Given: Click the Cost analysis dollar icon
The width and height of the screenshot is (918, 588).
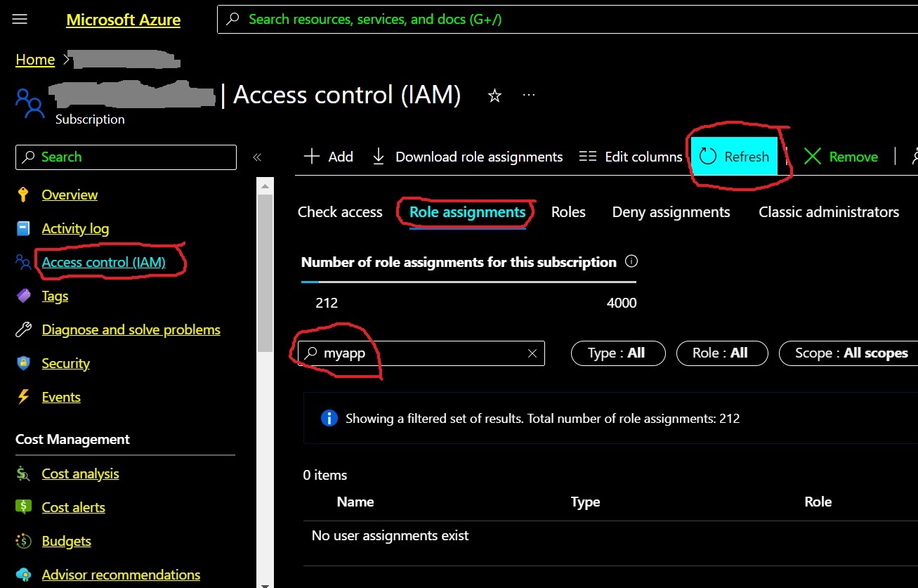Looking at the screenshot, I should [x=23, y=473].
